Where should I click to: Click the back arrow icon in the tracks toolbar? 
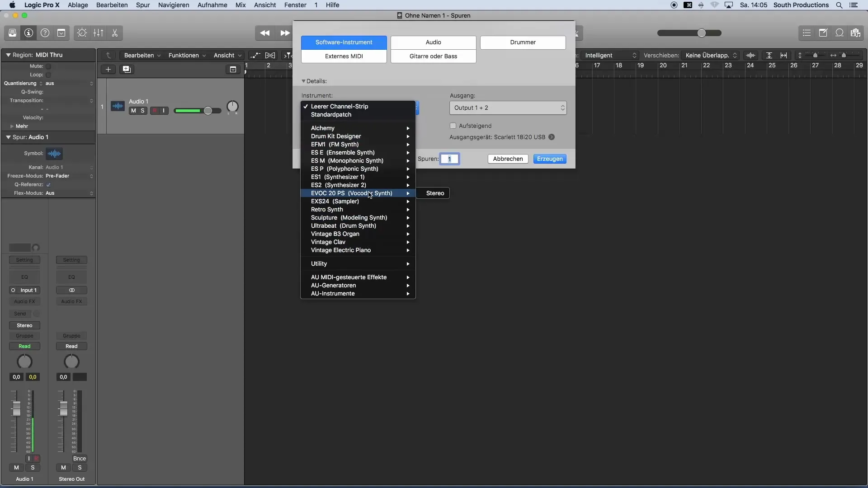point(108,55)
